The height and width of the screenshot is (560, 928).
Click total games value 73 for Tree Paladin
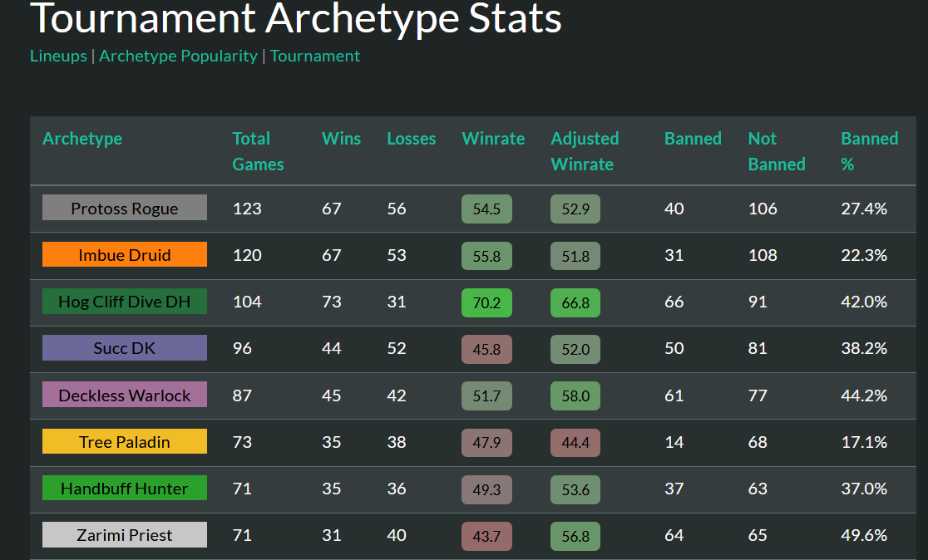(242, 442)
